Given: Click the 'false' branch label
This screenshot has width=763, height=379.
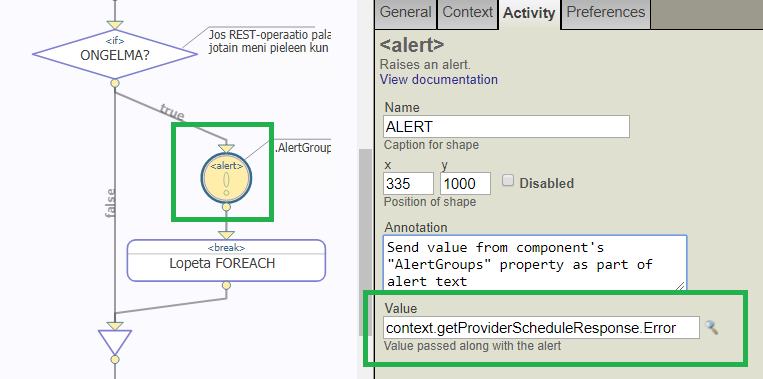Looking at the screenshot, I should (x=111, y=202).
